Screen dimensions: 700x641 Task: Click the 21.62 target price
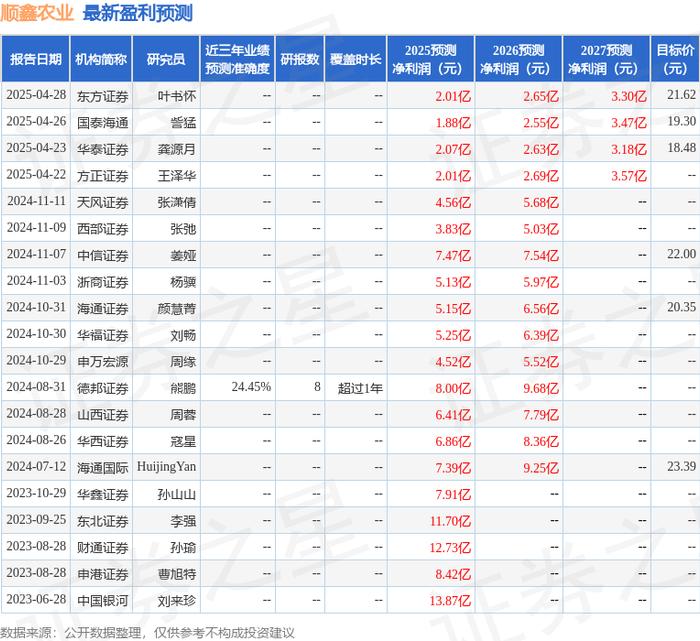click(x=682, y=95)
